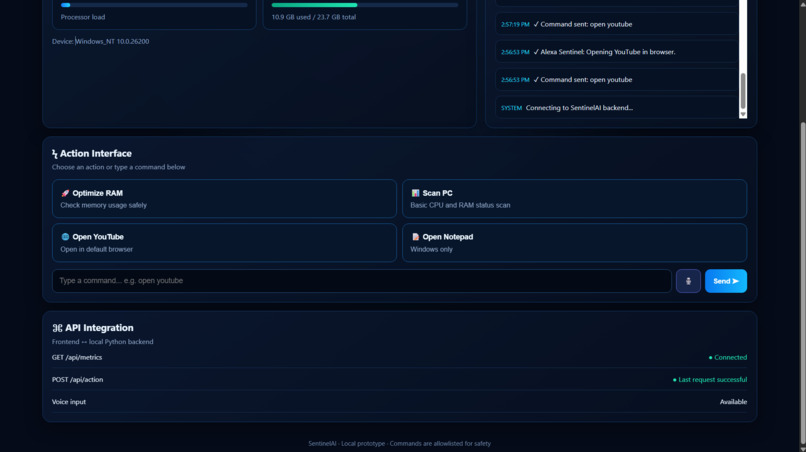Launch the Open Notepad action card

click(x=574, y=243)
